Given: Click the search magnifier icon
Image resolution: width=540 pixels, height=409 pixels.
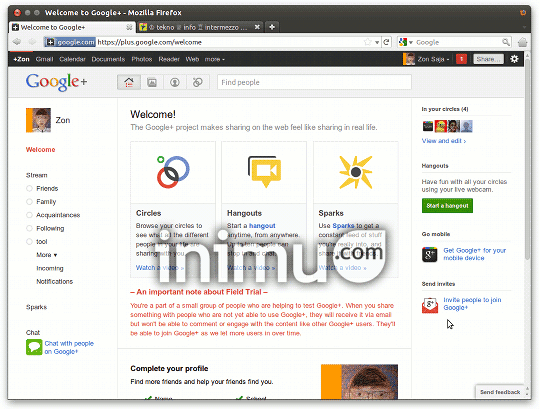Looking at the screenshot, I should click(x=506, y=42).
